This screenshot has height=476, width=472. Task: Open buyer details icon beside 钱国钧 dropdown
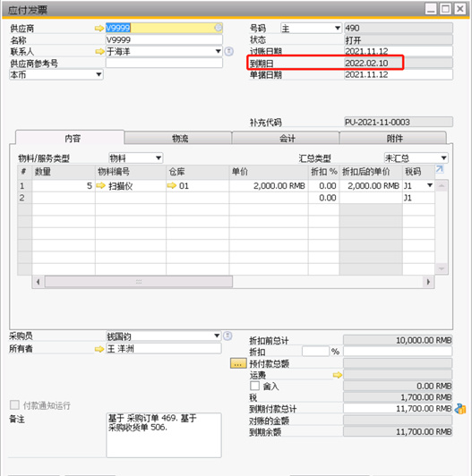227,336
